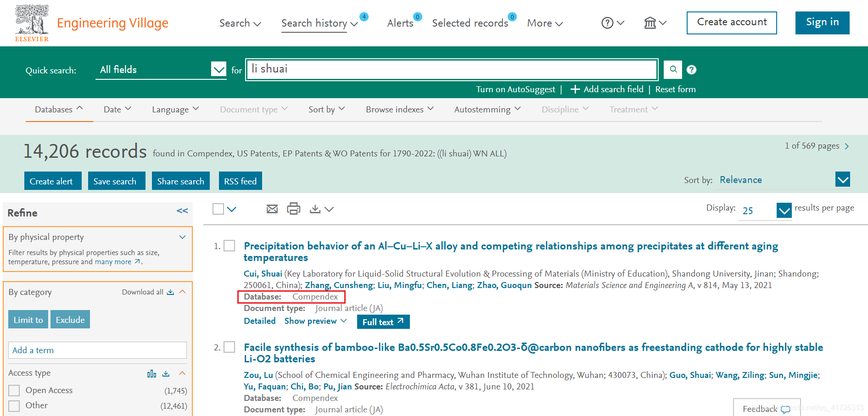Open the Date filter tab
This screenshot has width=868, height=416.
click(118, 110)
